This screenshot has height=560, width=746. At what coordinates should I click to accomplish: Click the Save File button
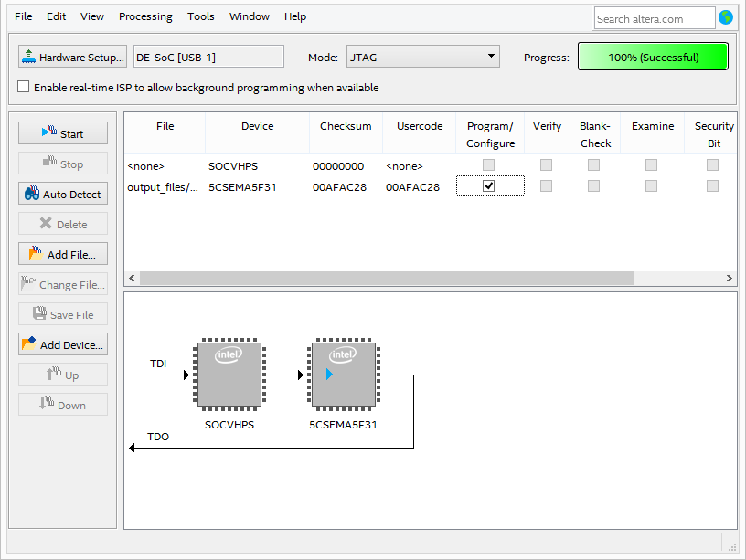[x=63, y=314]
